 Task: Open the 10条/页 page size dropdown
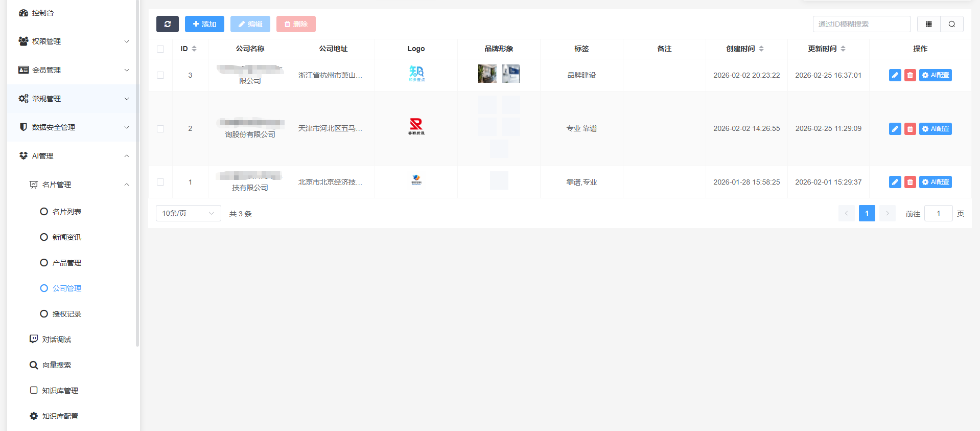pos(188,213)
